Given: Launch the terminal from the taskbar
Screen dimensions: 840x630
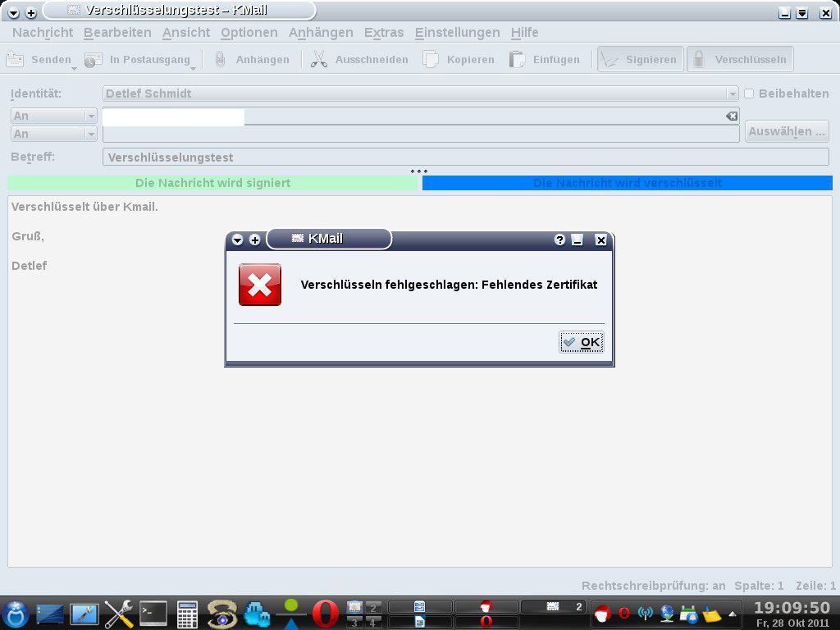Looking at the screenshot, I should point(153,614).
